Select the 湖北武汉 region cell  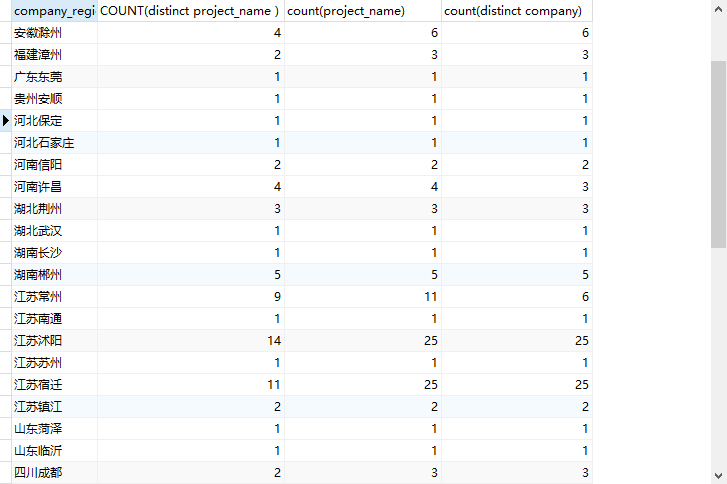coord(54,231)
